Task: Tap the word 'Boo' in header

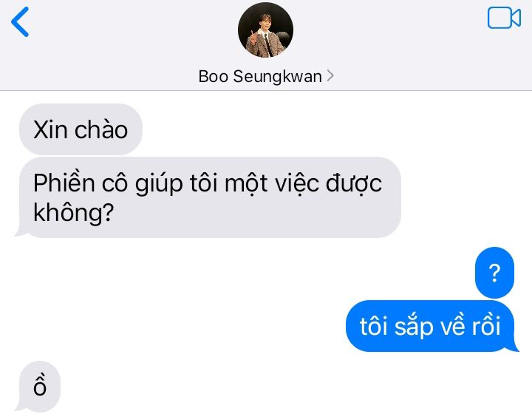Action: [213, 76]
